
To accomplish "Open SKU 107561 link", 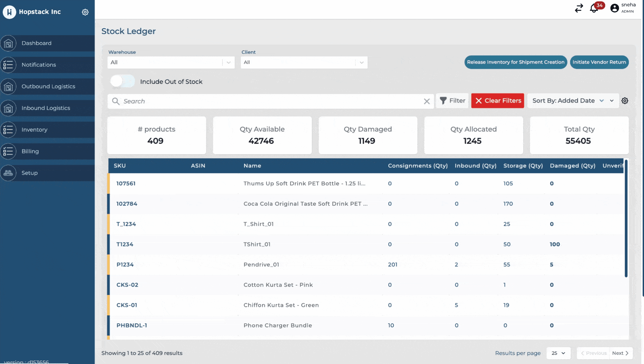I will (x=126, y=184).
